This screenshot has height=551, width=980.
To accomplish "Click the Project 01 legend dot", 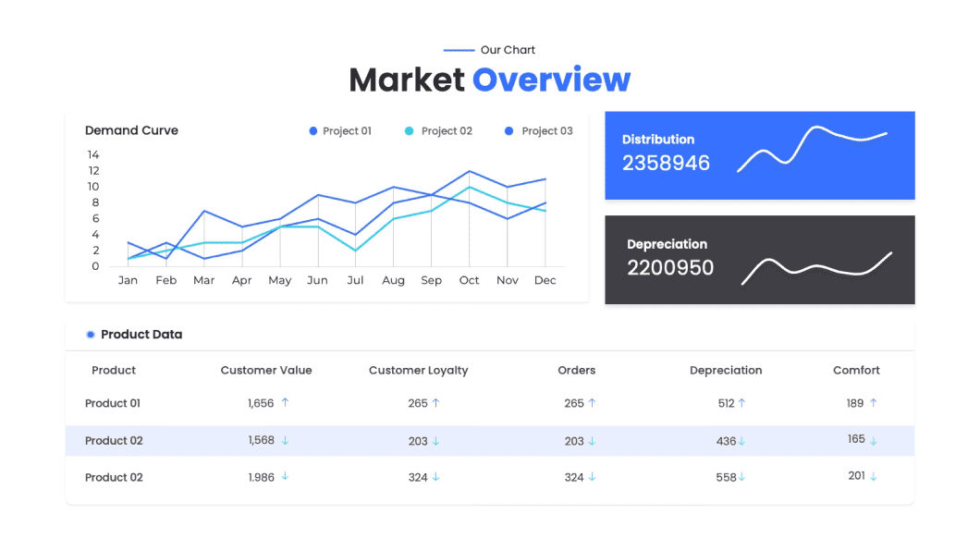I will pos(313,131).
